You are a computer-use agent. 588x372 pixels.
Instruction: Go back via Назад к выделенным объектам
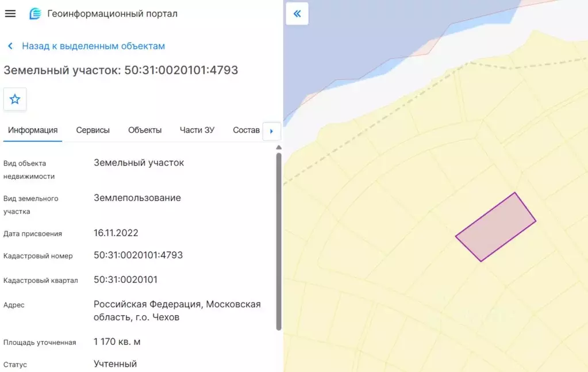(93, 46)
